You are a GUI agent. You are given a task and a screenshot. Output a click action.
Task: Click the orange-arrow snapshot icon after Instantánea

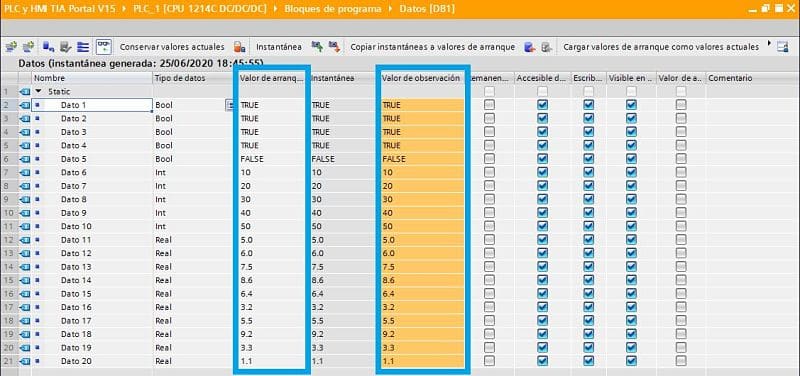pyautogui.click(x=334, y=47)
